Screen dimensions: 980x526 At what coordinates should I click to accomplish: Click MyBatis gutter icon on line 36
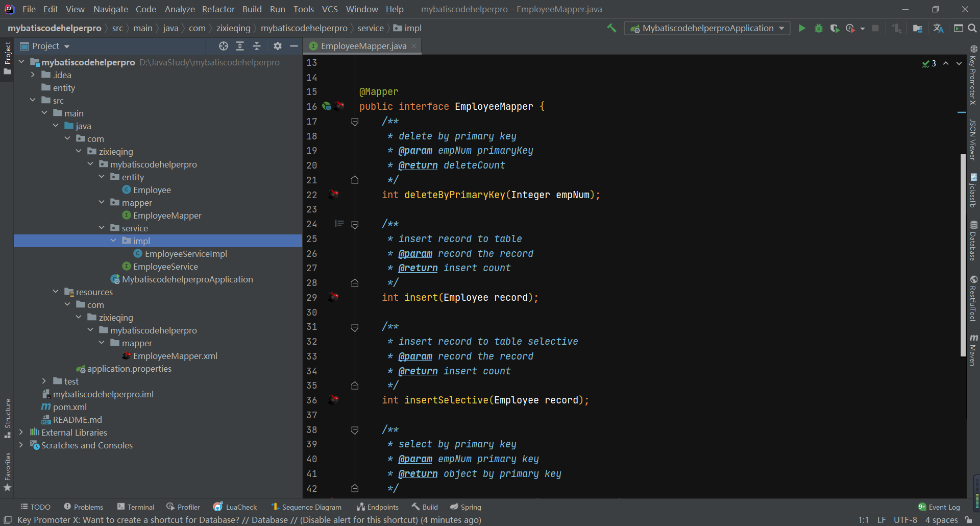point(333,399)
